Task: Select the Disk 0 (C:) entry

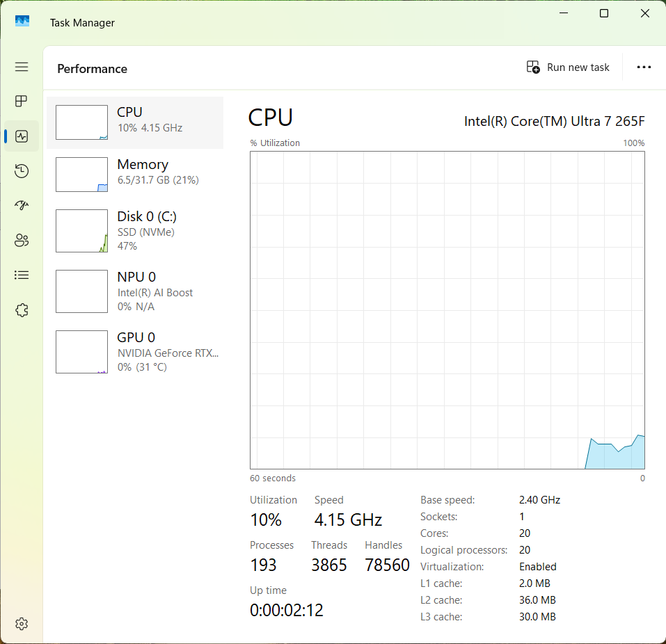Action: click(135, 231)
